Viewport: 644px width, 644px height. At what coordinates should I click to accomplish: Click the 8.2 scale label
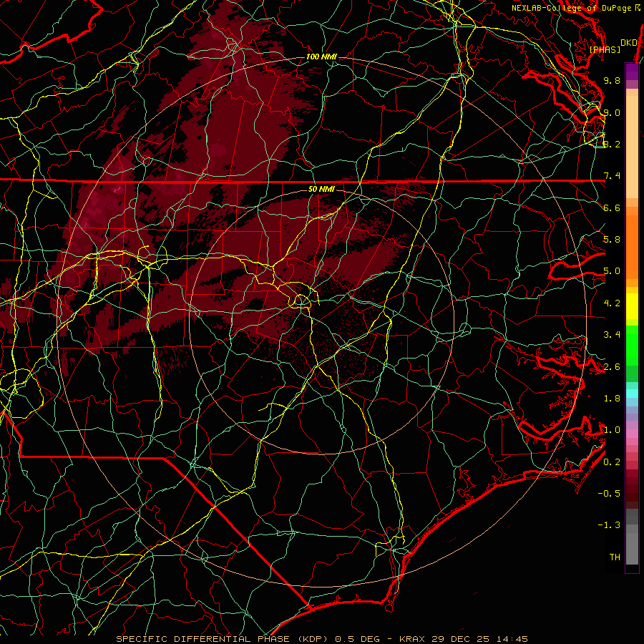pyautogui.click(x=612, y=144)
